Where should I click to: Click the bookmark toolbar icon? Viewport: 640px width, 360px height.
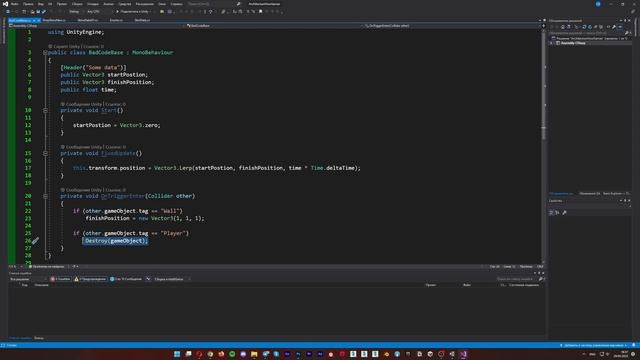pyautogui.click(x=260, y=11)
